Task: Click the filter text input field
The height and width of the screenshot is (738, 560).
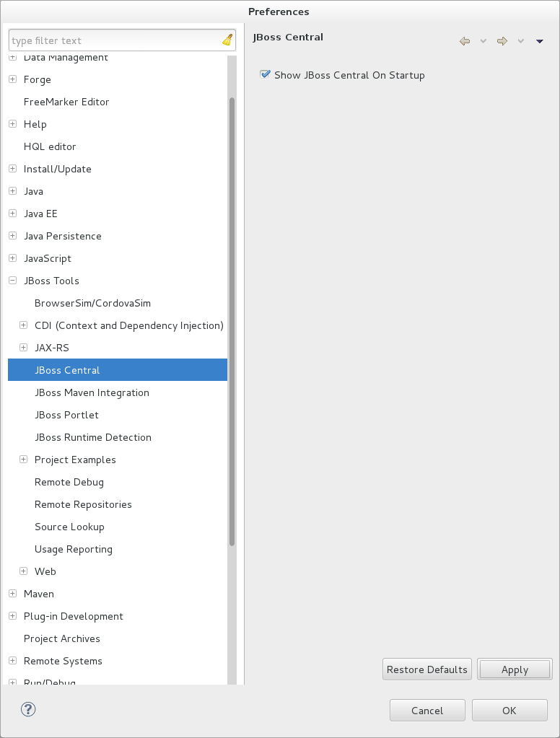Action: click(115, 40)
